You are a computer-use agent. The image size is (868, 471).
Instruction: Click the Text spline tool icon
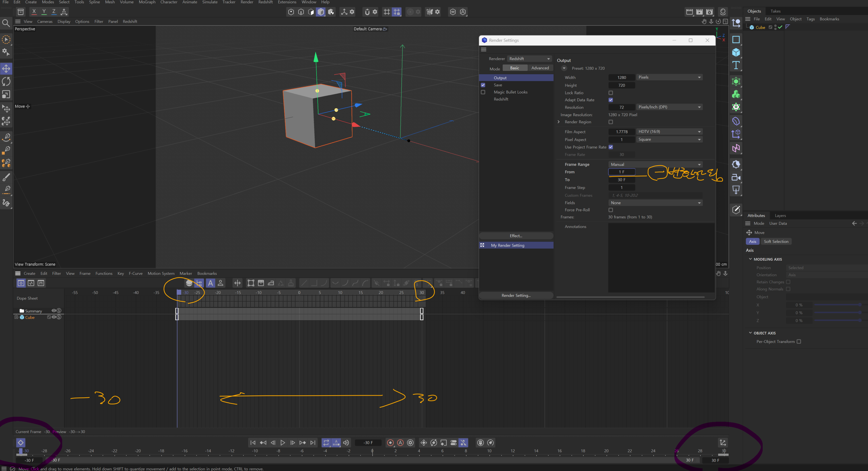click(x=736, y=65)
